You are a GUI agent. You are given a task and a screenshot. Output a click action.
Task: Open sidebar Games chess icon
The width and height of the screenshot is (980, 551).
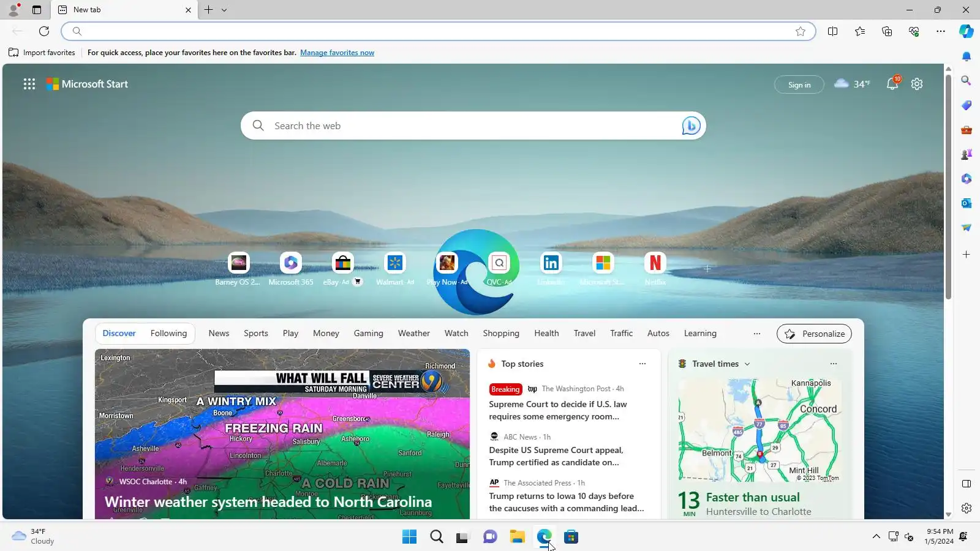click(x=967, y=154)
